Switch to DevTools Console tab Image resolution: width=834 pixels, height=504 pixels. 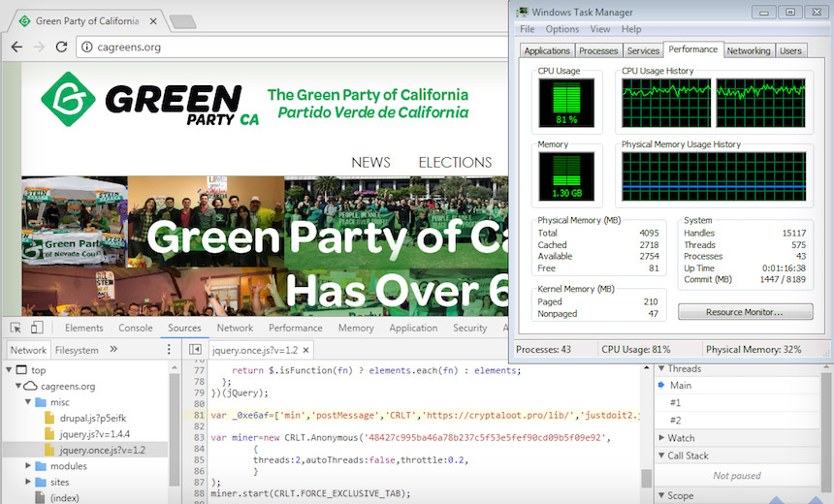(x=136, y=328)
